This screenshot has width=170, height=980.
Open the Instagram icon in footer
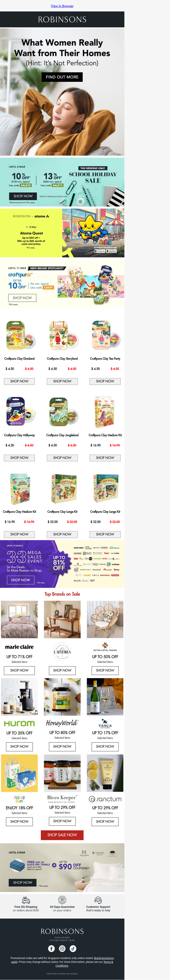coord(62,948)
